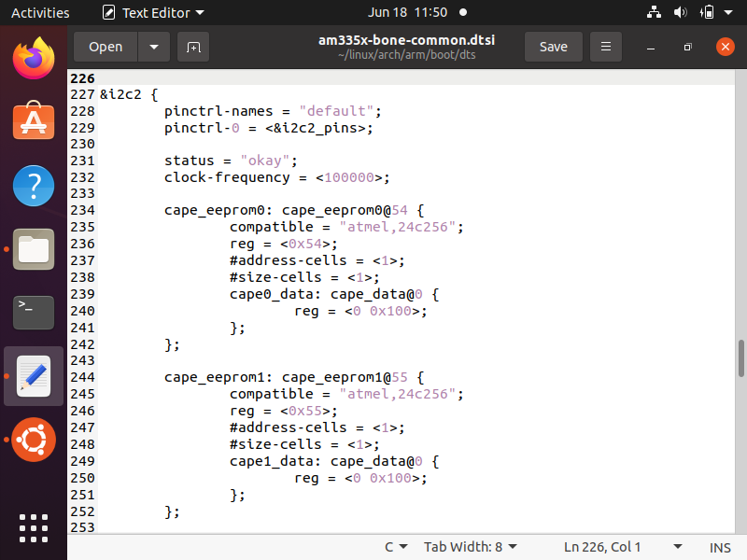Open the Activities overview
The image size is (747, 560).
tap(40, 13)
